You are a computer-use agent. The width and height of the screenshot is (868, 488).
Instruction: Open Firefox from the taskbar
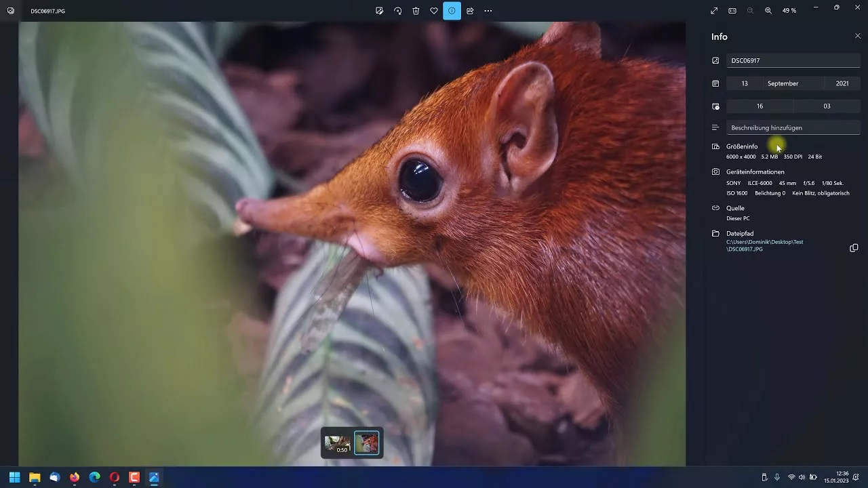pos(75,477)
